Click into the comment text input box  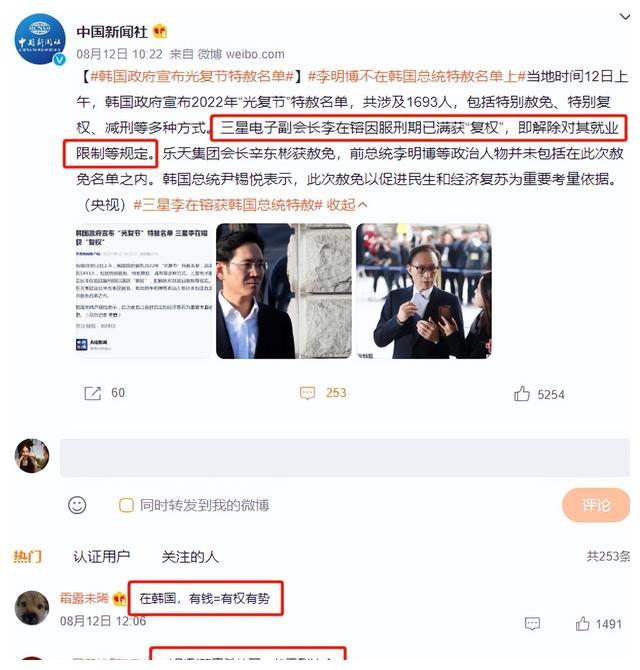(x=344, y=457)
